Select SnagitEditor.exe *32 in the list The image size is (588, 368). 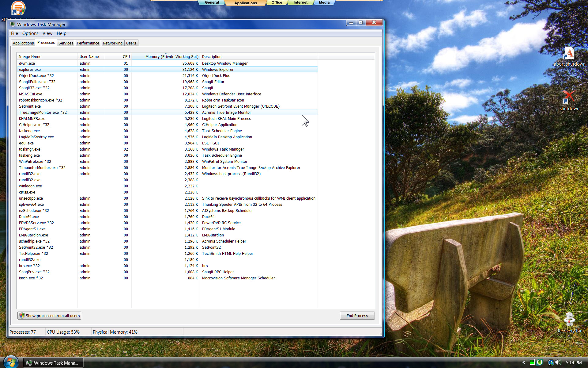tap(168, 82)
